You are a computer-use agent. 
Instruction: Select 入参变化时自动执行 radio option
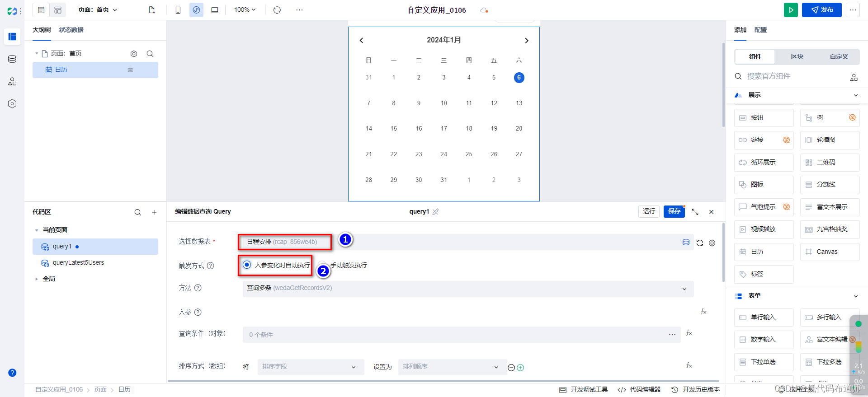247,265
